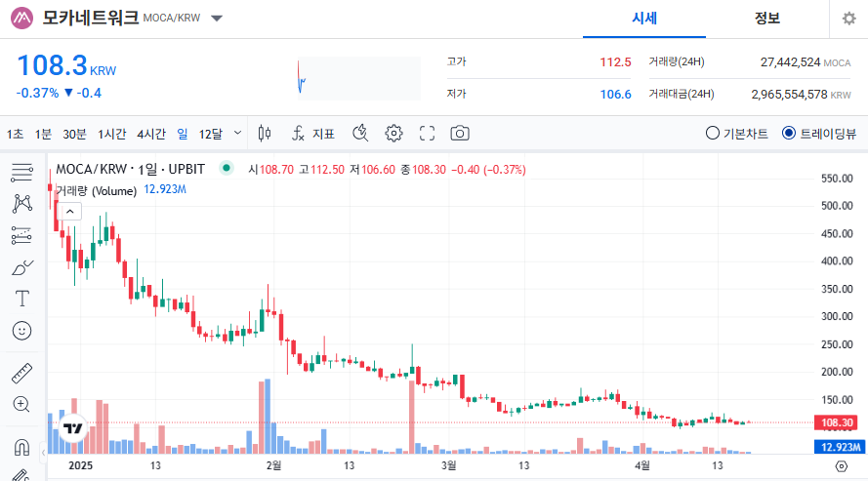The image size is (868, 481).
Task: Click the 24H trade amount 2,965,554,578
Action: (789, 94)
